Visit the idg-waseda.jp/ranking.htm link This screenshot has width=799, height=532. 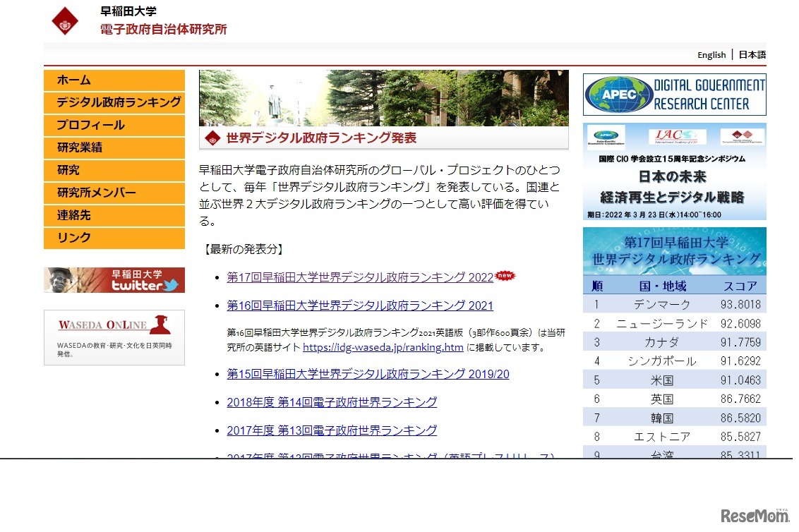tap(383, 347)
